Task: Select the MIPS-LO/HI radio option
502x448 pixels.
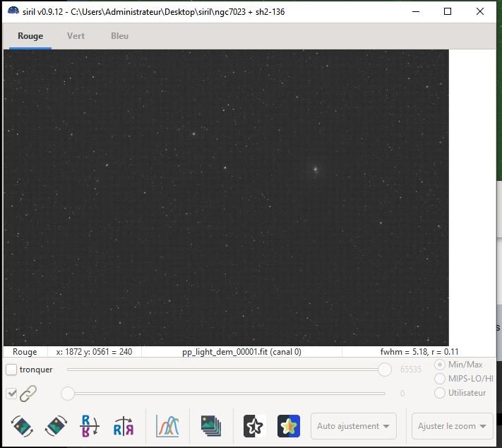Action: 440,379
